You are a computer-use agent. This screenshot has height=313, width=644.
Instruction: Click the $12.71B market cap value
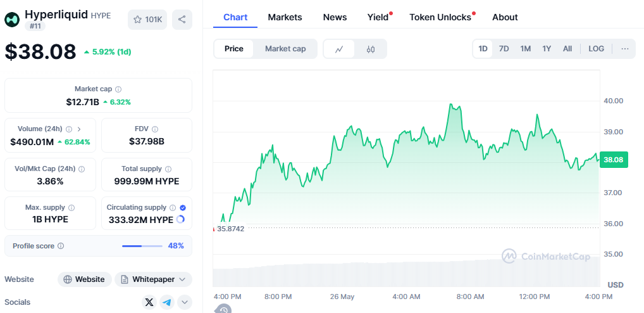[82, 102]
